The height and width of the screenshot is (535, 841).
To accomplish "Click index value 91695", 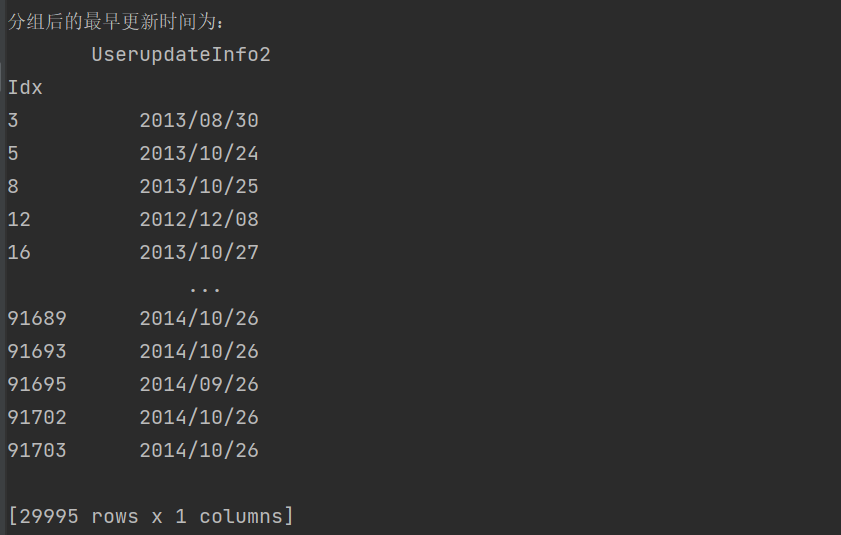I will (x=37, y=384).
